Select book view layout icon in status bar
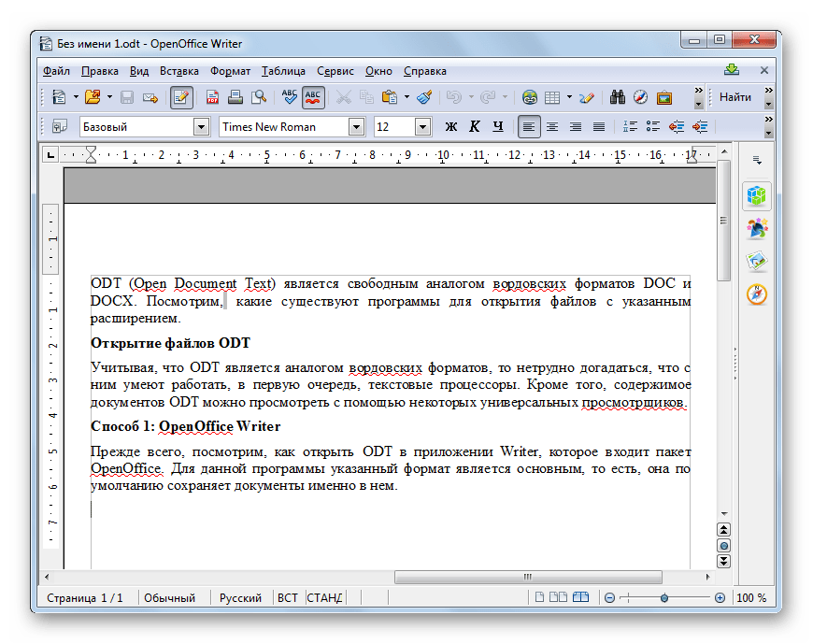813x644 pixels. tap(580, 597)
